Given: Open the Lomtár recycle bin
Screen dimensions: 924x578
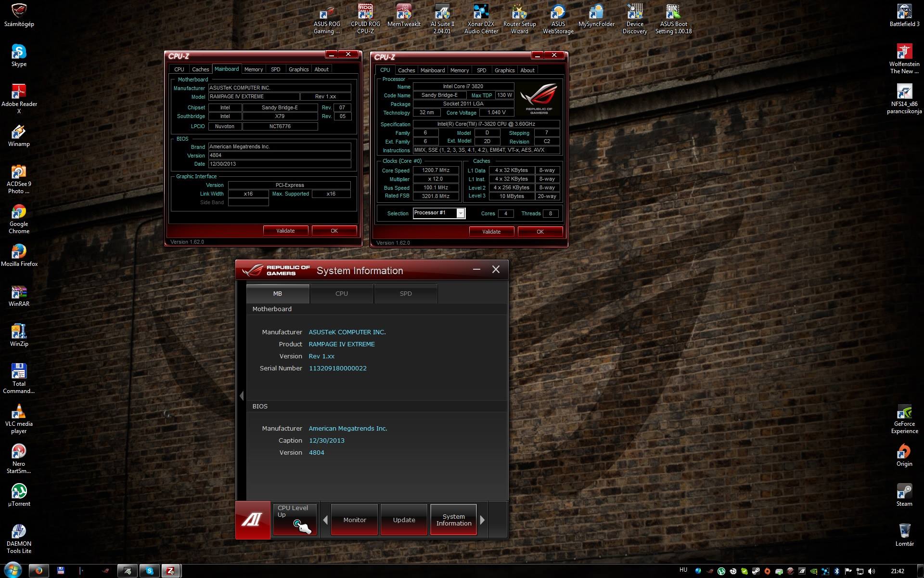Looking at the screenshot, I should [904, 535].
